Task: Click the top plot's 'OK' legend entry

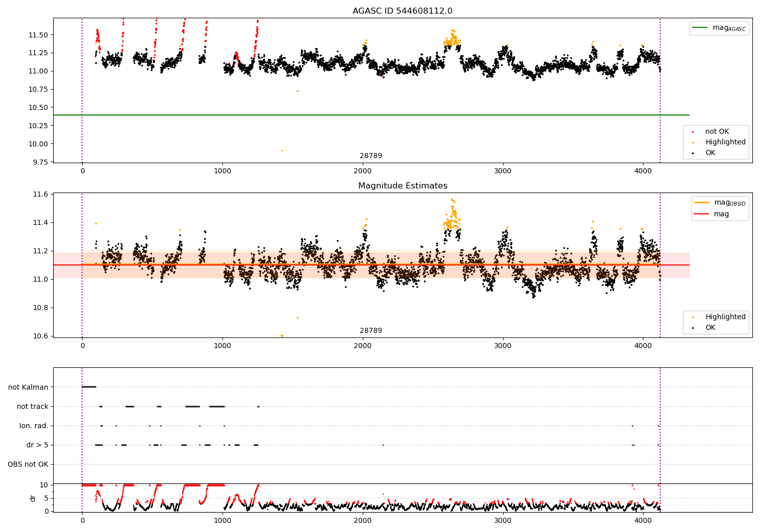Action: click(710, 153)
